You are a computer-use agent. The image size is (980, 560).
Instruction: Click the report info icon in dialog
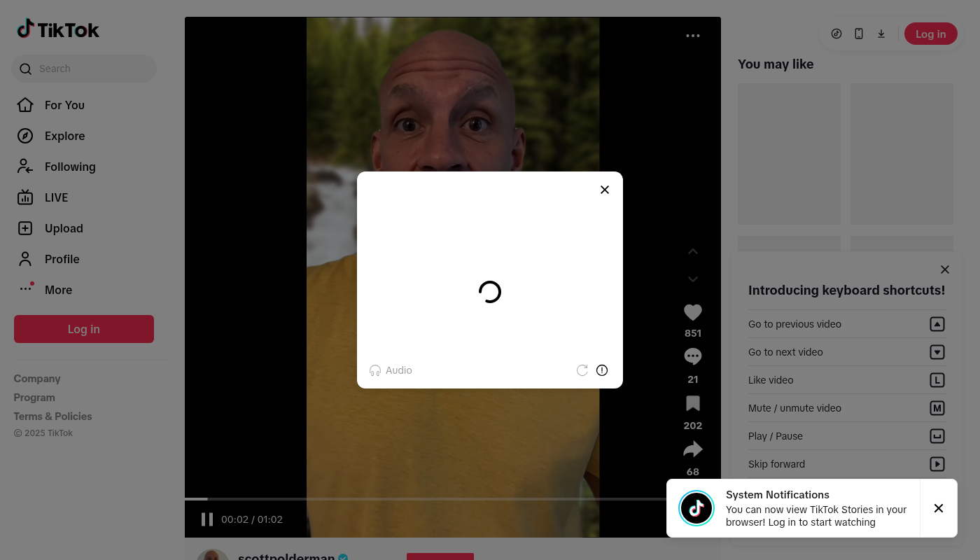pos(602,370)
